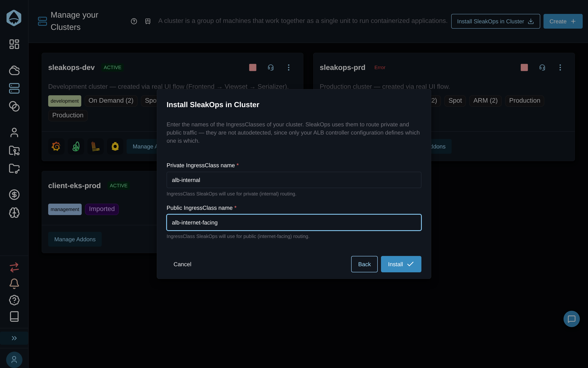Click the red swap arrows sidebar icon
Viewport: 588px width, 368px height.
[14, 267]
